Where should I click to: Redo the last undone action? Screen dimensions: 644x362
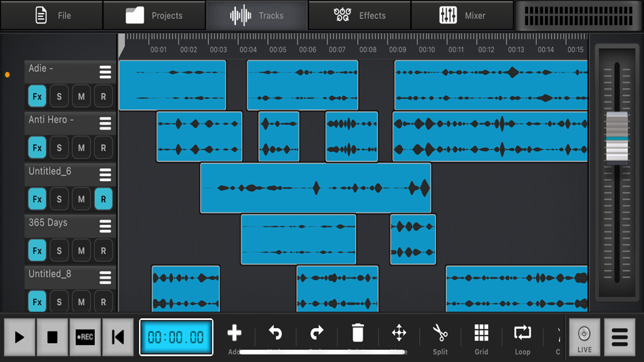coord(317,334)
